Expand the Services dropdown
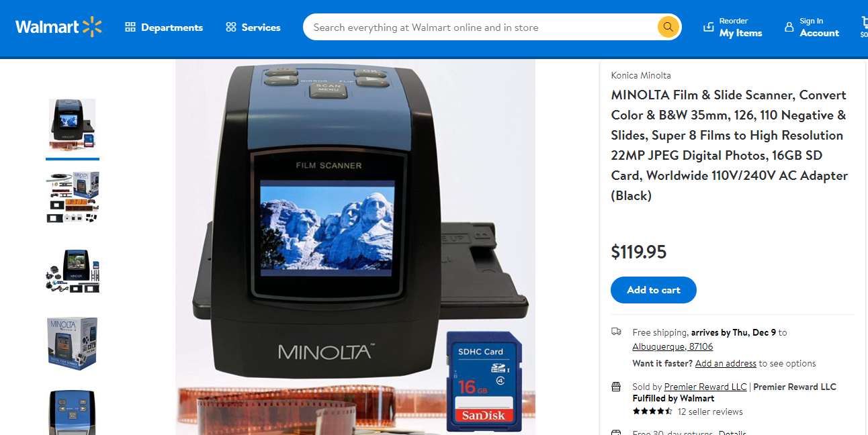 click(x=253, y=28)
